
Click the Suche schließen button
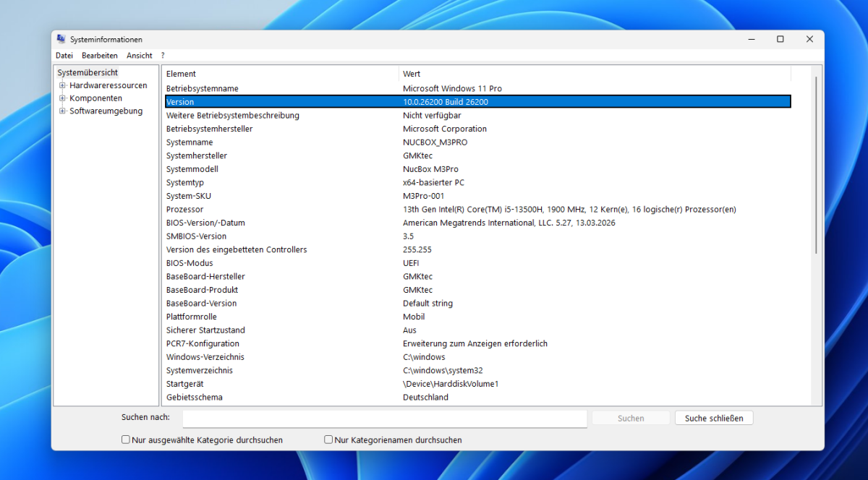[x=714, y=419]
